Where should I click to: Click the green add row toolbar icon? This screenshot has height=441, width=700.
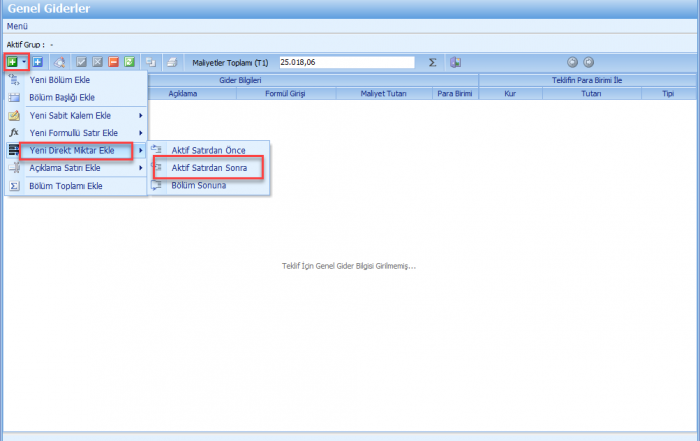pyautogui.click(x=12, y=62)
